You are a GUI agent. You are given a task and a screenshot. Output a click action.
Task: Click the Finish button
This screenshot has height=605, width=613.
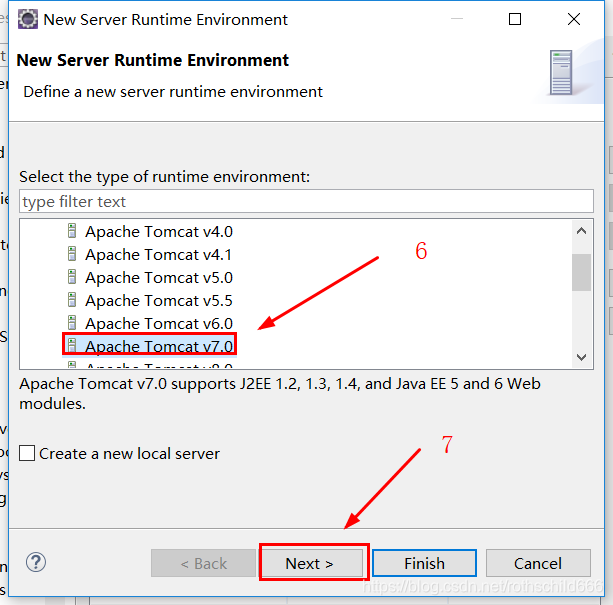[x=424, y=563]
